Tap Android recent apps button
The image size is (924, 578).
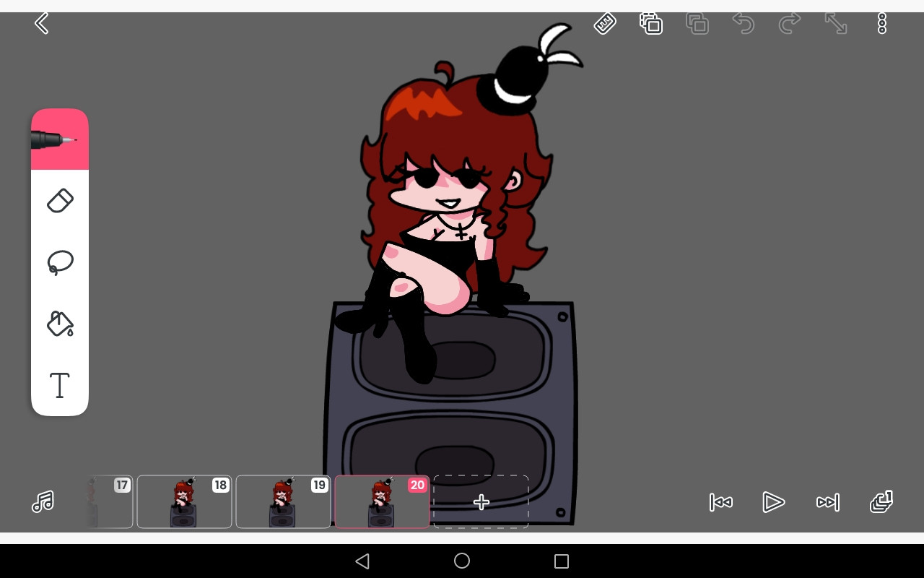click(562, 561)
